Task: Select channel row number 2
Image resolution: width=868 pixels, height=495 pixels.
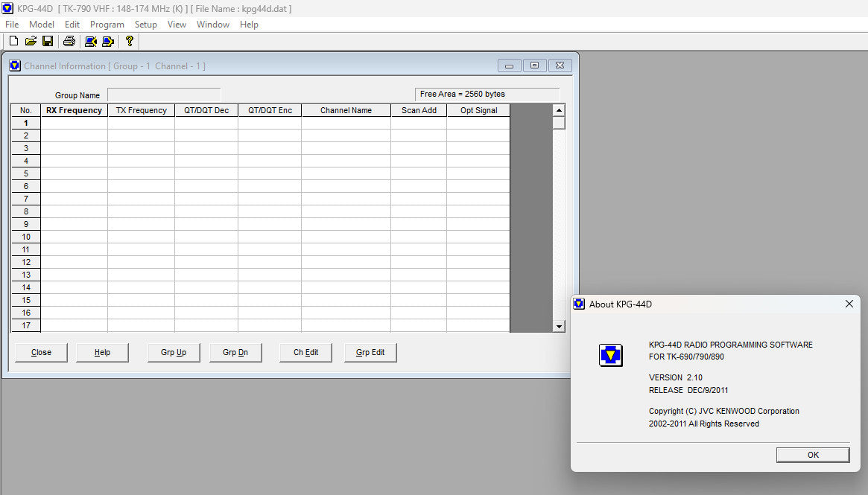Action: click(x=26, y=135)
